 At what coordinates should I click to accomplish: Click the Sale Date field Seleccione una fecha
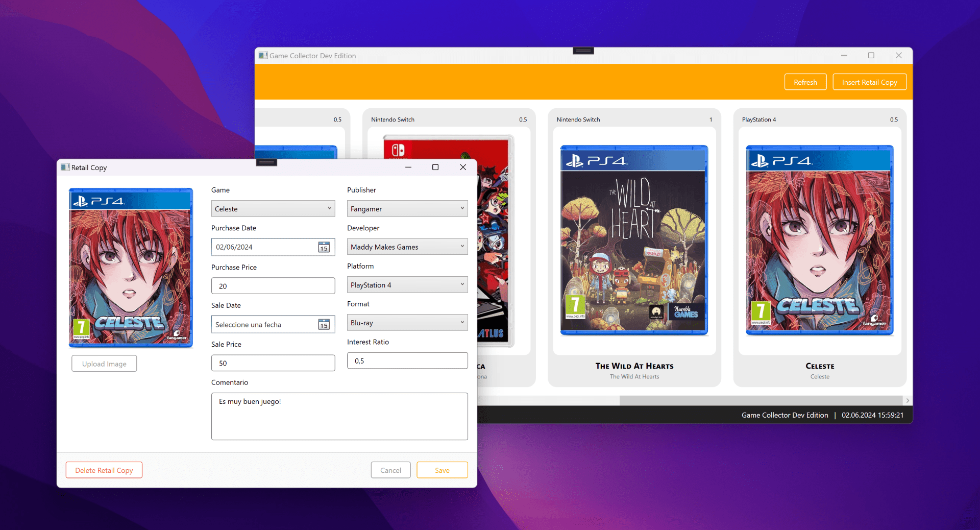pos(273,324)
